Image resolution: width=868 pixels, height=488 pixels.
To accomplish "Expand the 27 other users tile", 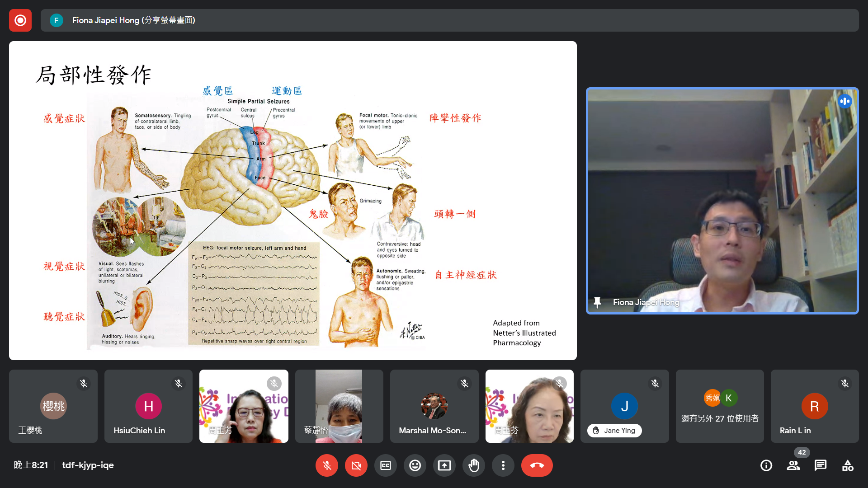I will tap(720, 406).
